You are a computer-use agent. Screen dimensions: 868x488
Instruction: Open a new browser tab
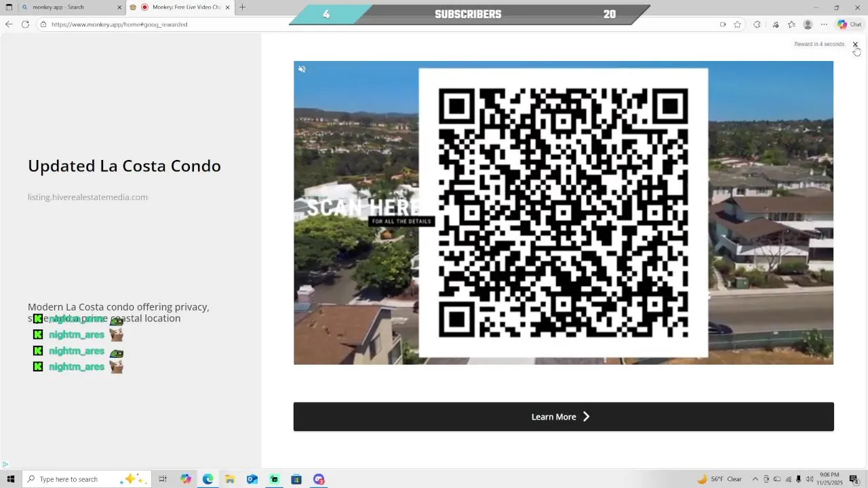pos(242,7)
